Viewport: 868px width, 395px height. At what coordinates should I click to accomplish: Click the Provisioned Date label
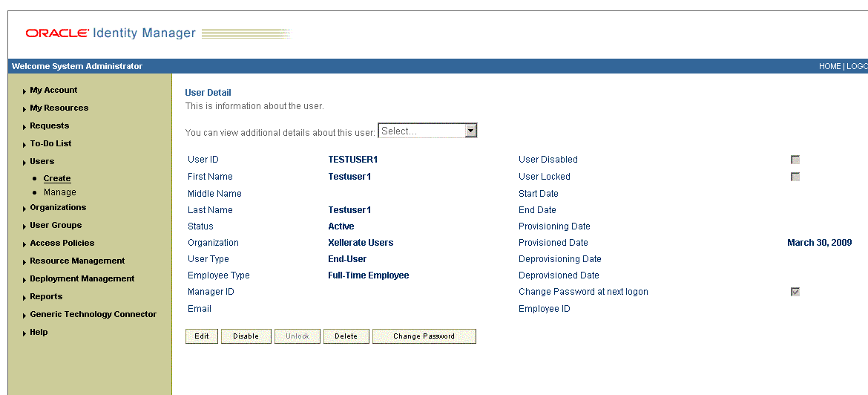[x=553, y=243]
